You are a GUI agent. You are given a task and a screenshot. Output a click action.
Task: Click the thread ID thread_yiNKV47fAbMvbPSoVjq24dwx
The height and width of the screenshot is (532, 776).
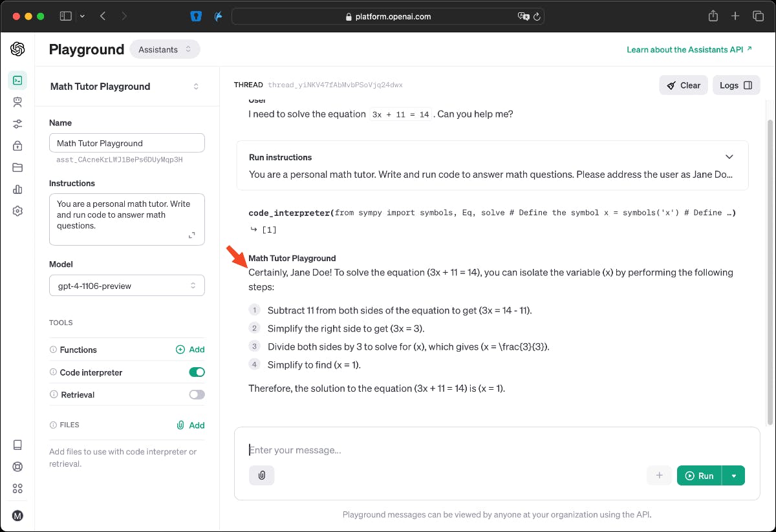coord(335,85)
